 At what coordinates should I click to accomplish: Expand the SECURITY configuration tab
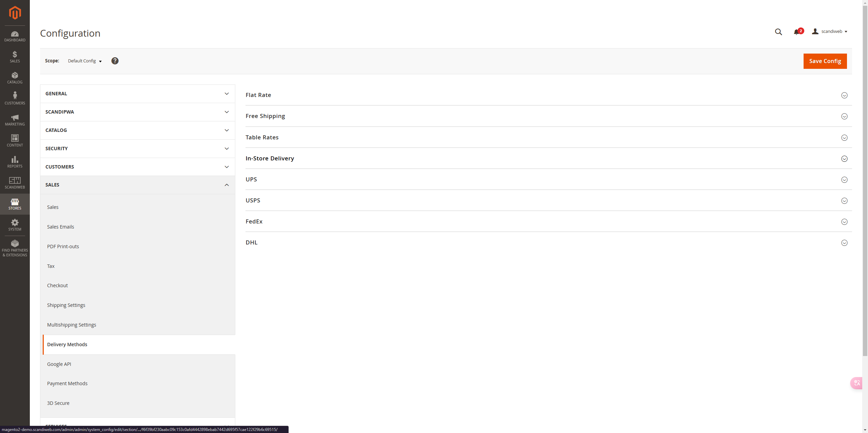click(x=138, y=149)
